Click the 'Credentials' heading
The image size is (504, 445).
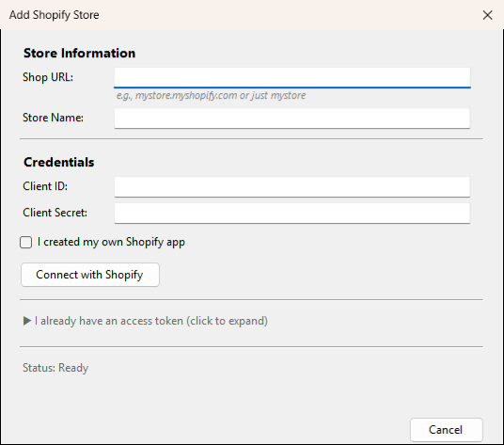pos(59,162)
